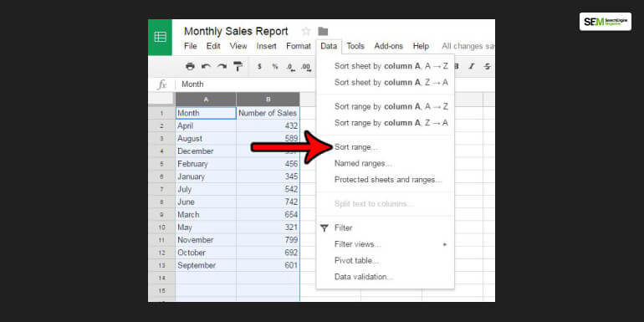Select column B header
The image size is (644, 322).
point(268,100)
